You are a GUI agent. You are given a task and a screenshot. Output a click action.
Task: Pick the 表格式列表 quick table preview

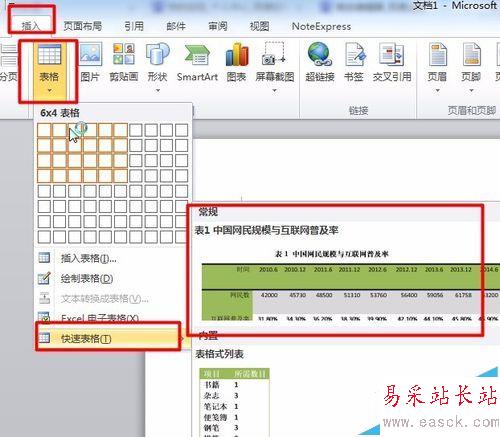click(235, 402)
